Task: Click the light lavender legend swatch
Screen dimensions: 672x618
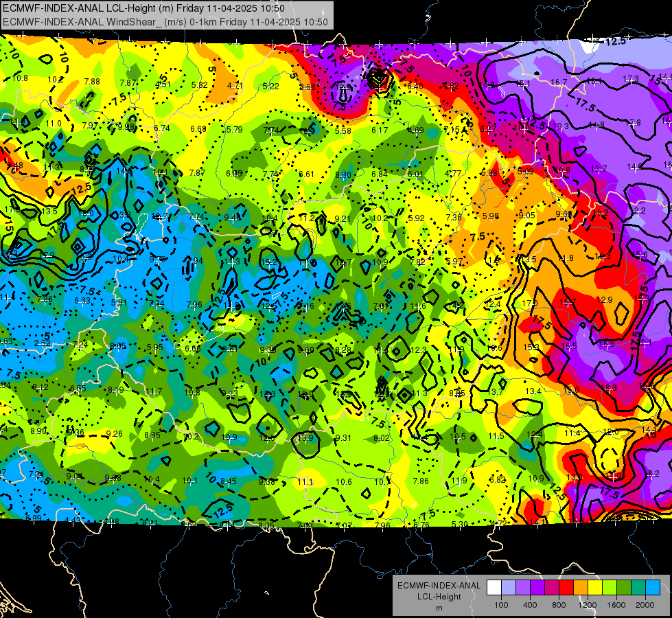Action: pos(509,588)
